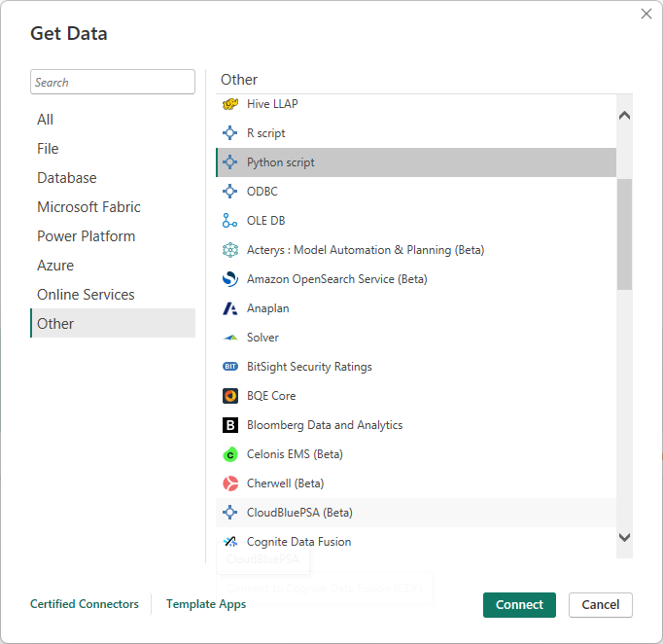Viewport: 663px width, 644px height.
Task: Click the Hive LLAP connector icon
Action: 230,104
